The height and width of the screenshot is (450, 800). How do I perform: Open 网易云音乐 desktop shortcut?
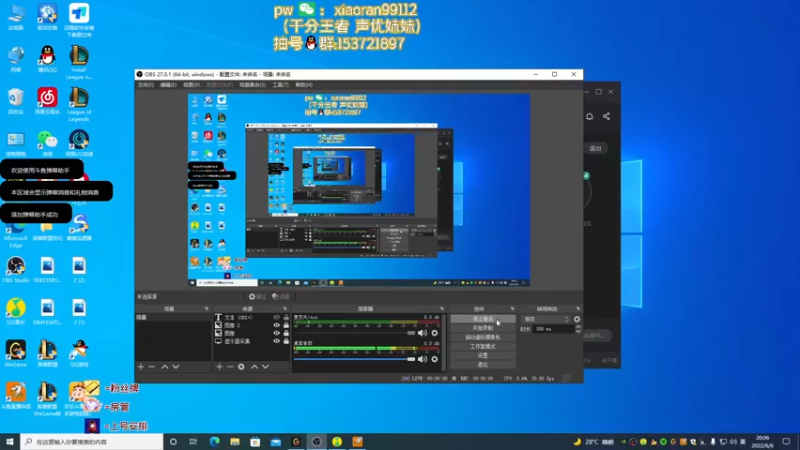pyautogui.click(x=47, y=101)
